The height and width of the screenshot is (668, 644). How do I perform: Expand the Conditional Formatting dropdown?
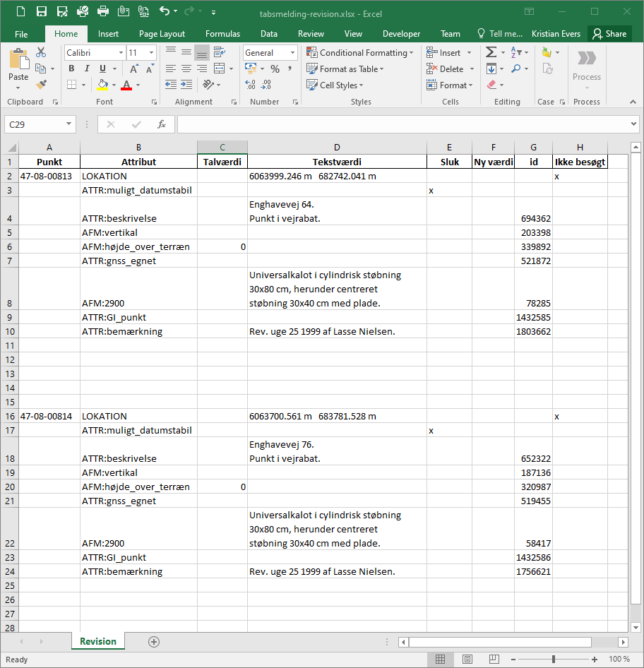(360, 53)
